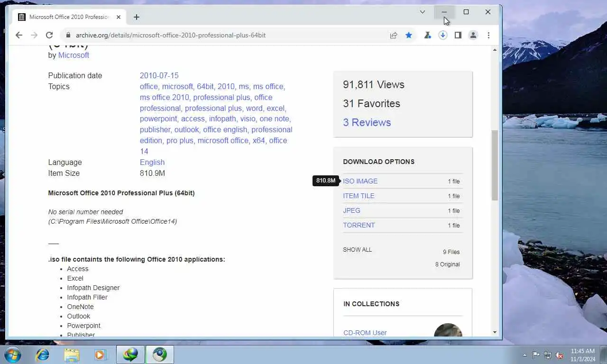Click SHOW ALL download files

(358, 250)
